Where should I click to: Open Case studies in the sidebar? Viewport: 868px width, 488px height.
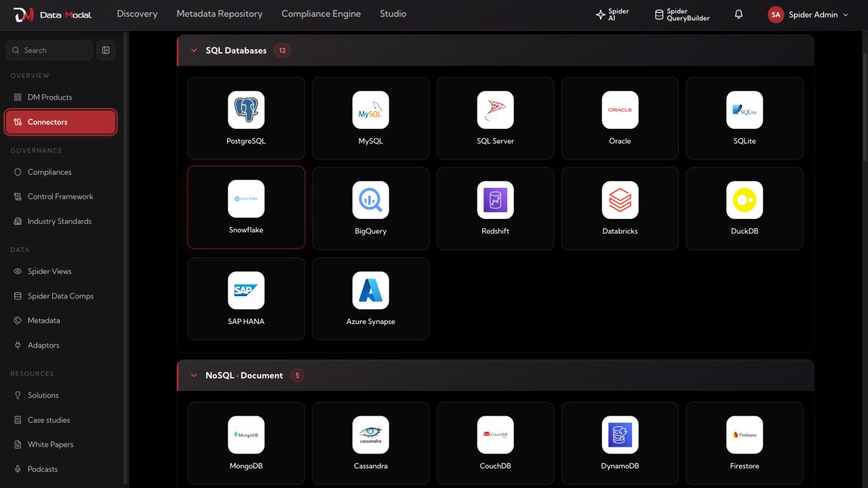click(x=61, y=420)
